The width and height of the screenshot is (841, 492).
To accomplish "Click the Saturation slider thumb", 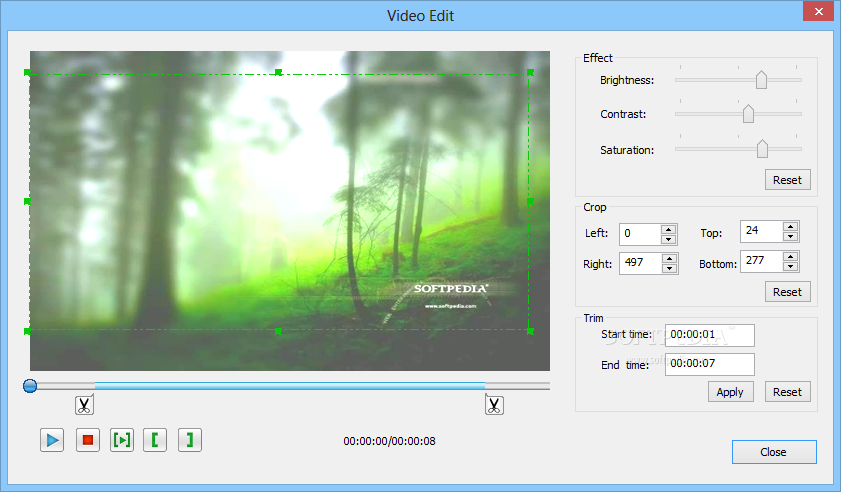I will [762, 149].
